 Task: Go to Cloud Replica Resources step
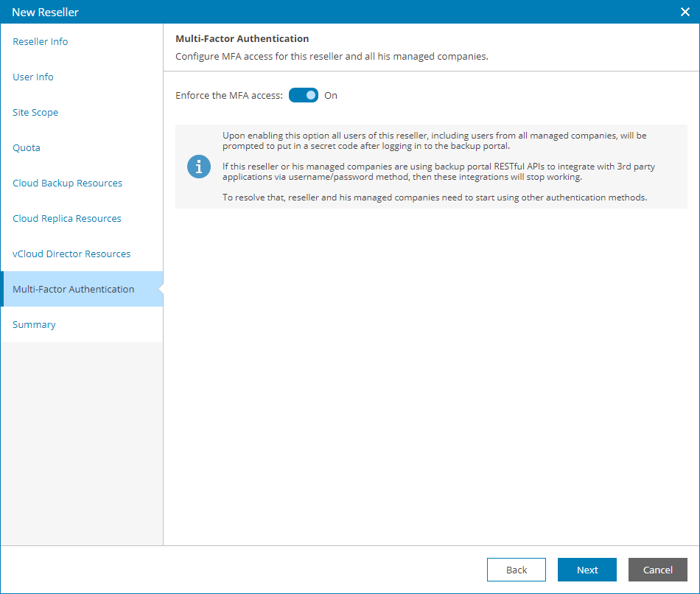67,219
